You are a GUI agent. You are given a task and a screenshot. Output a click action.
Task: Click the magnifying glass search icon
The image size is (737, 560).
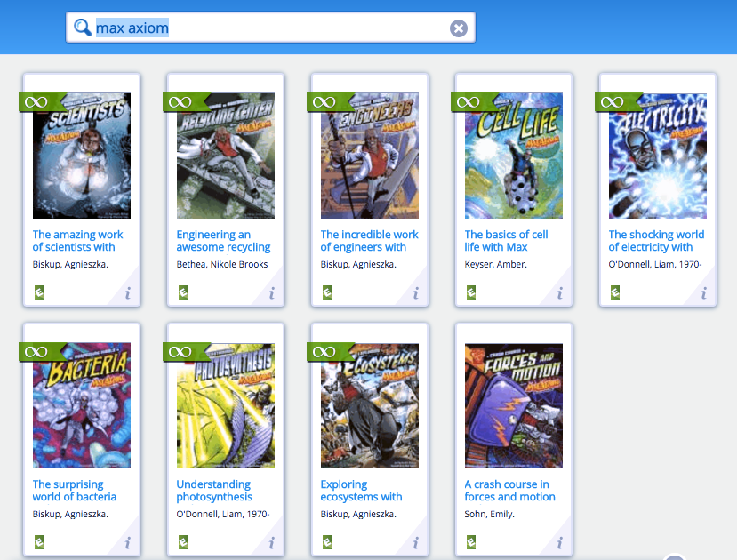(x=83, y=28)
